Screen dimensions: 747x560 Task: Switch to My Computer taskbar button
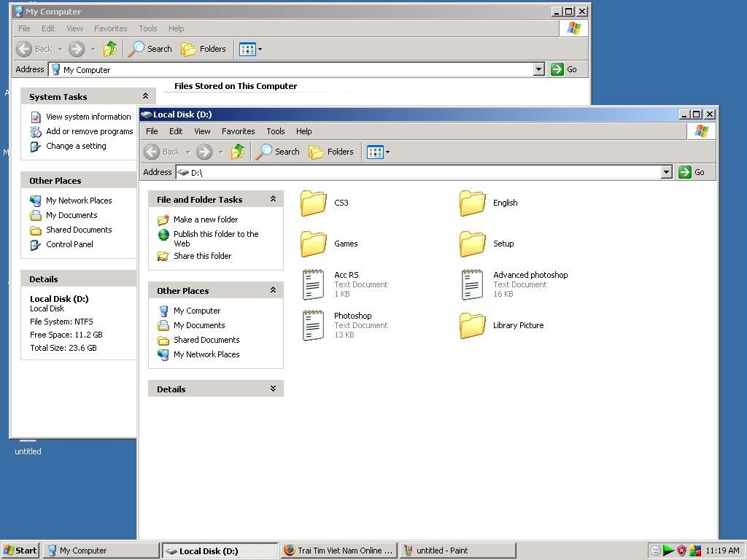tap(101, 551)
